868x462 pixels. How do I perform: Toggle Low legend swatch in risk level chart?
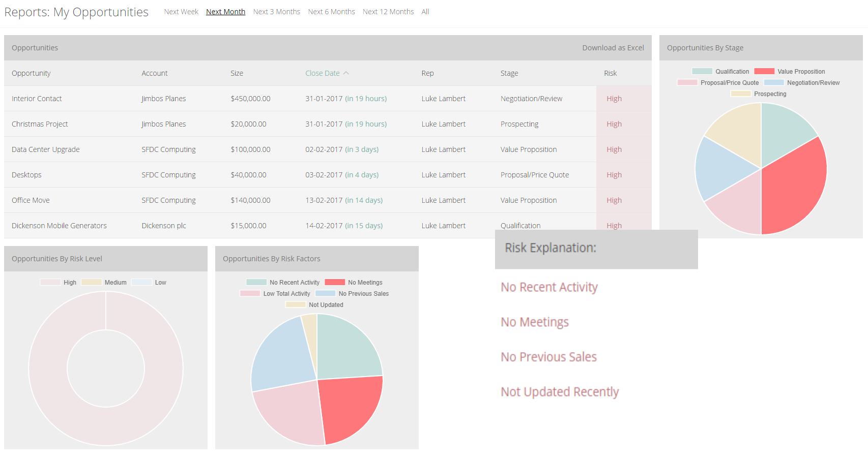pos(141,282)
